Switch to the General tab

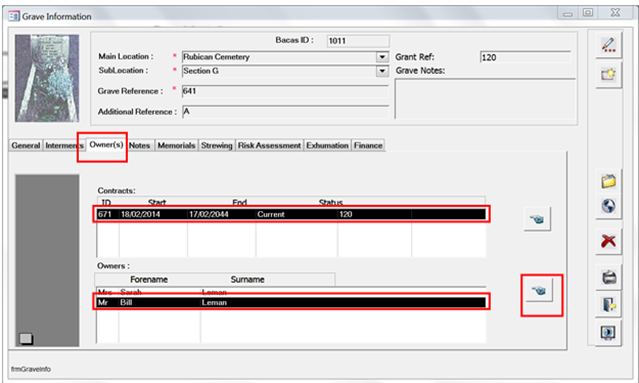(26, 145)
